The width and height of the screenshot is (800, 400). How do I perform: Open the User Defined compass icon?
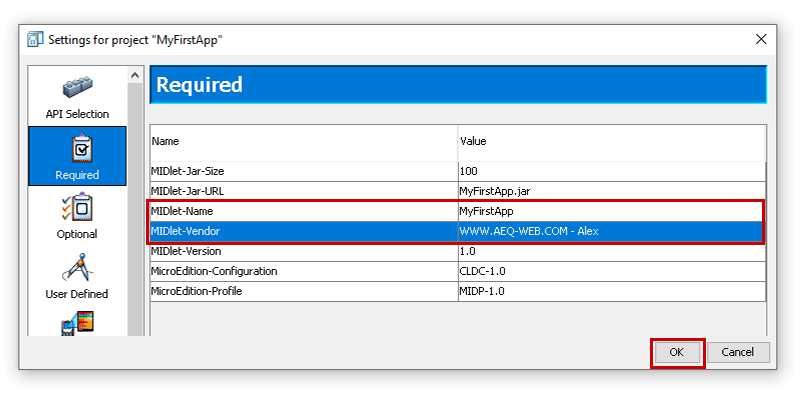click(77, 267)
